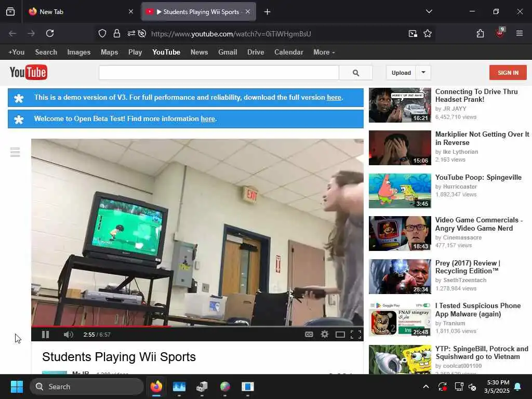Screen dimensions: 532x399
Task: Click the site padlock icon
Action: pos(117,33)
